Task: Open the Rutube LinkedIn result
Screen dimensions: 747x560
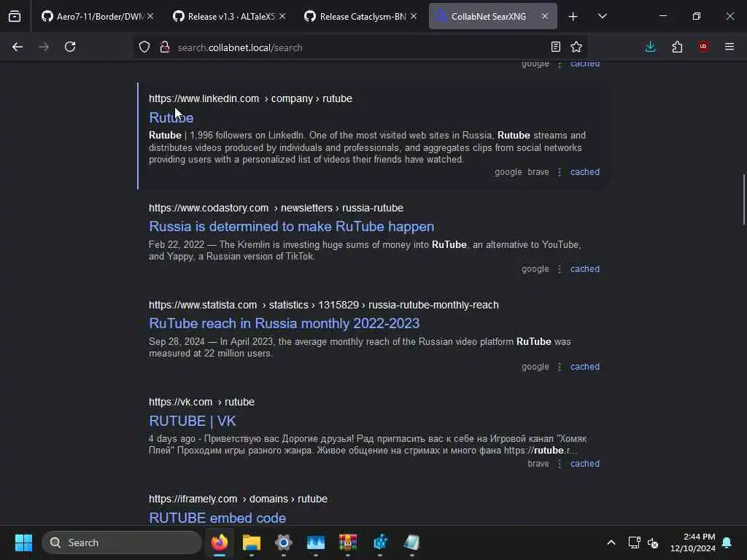Action: (171, 117)
